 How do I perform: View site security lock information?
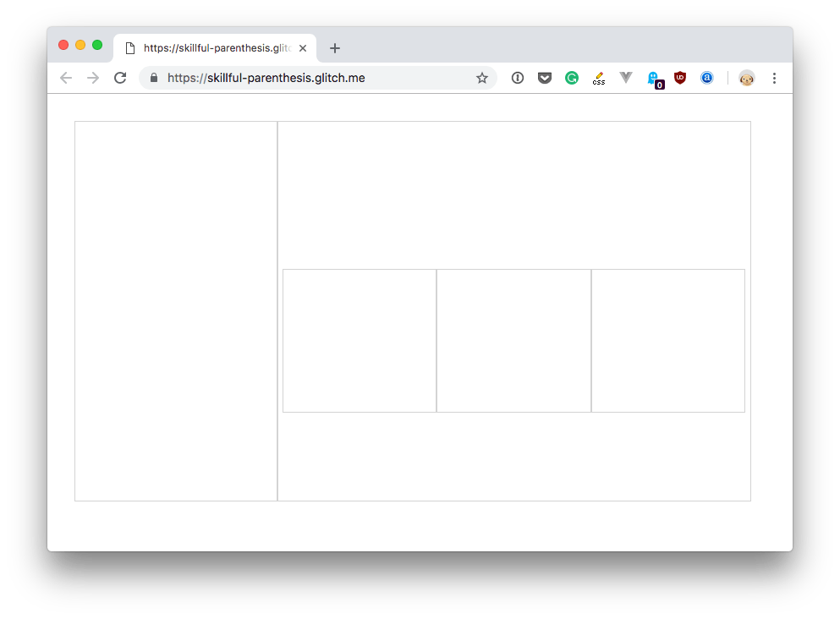[154, 78]
